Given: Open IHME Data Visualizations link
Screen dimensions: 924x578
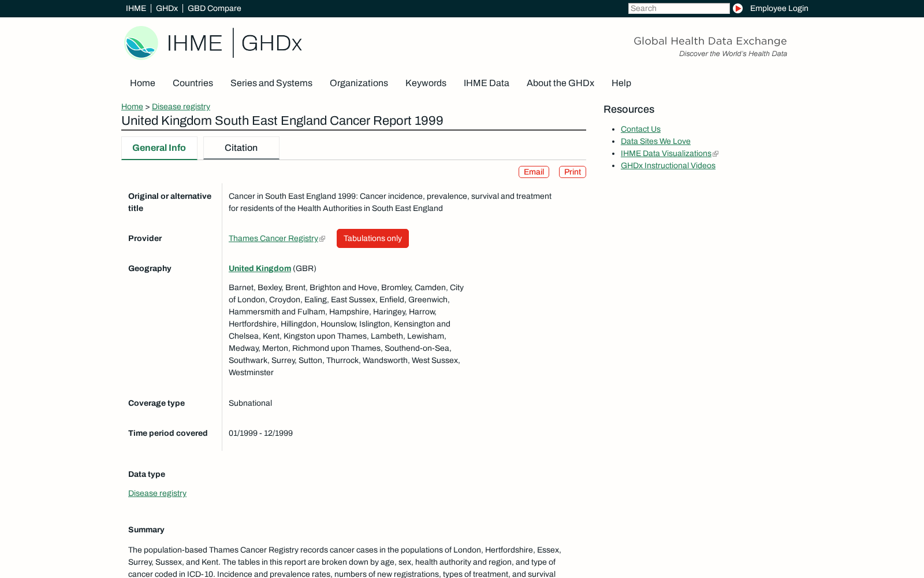Looking at the screenshot, I should click(666, 154).
